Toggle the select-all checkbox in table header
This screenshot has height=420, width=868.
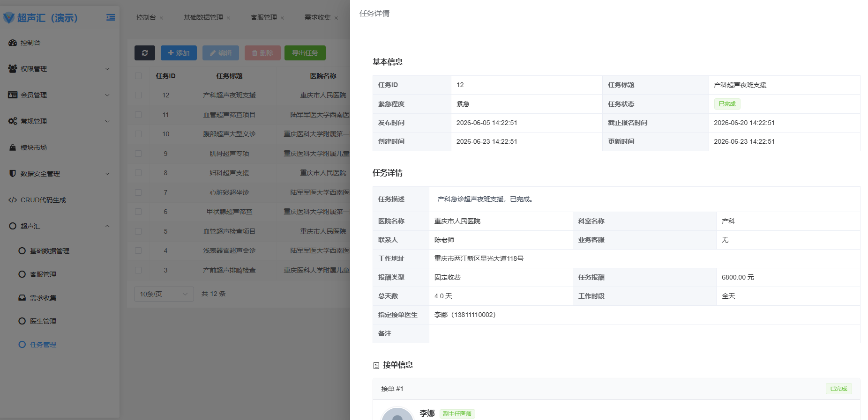click(x=138, y=76)
